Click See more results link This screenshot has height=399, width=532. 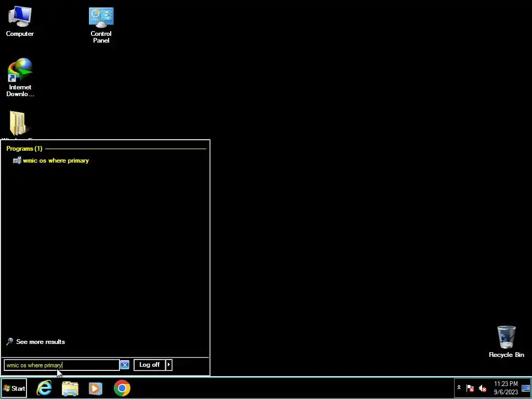[x=41, y=342]
